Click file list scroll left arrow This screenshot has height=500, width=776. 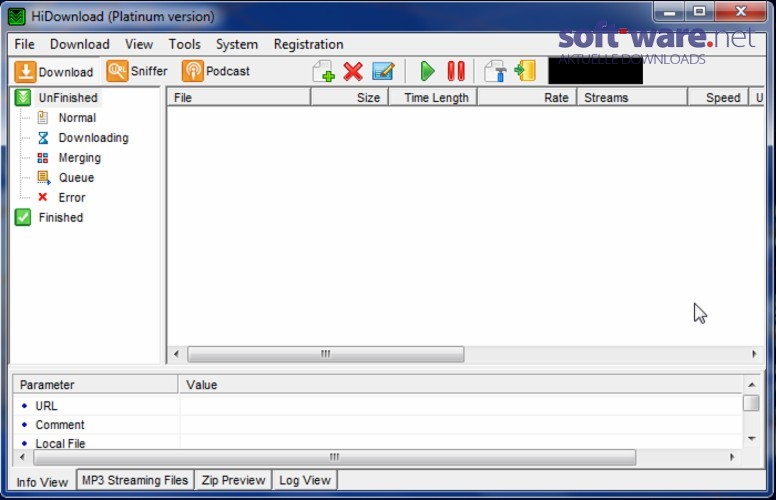coord(176,354)
